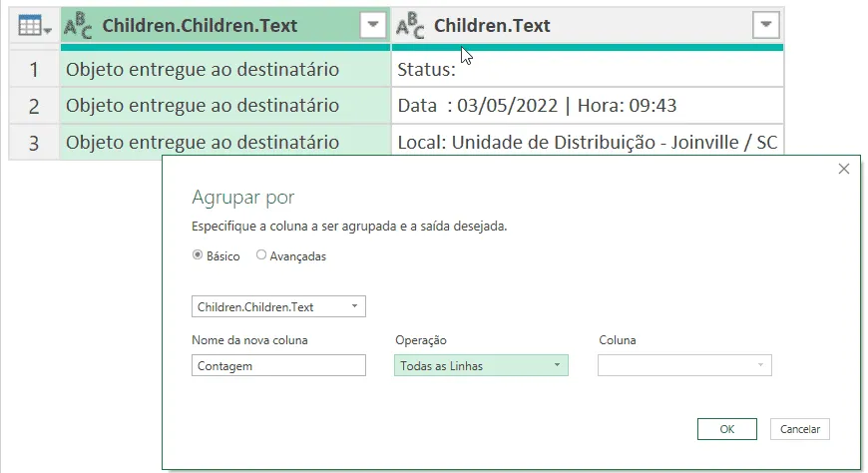
Task: Select the Children.Text column header
Action: click(x=588, y=26)
